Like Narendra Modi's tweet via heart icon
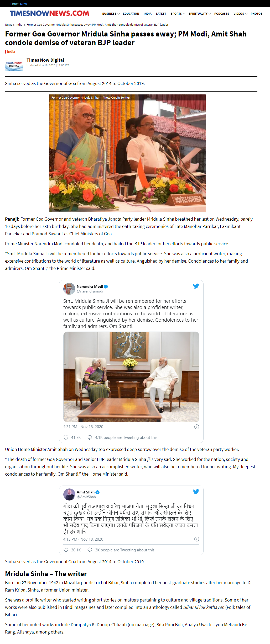This screenshot has height=644, width=270. [x=66, y=438]
